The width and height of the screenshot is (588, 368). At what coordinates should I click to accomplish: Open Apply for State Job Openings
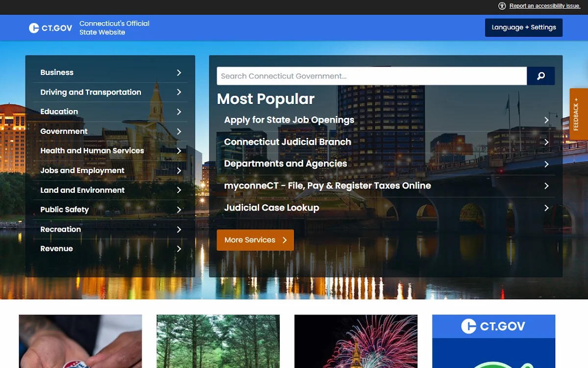[x=386, y=120]
